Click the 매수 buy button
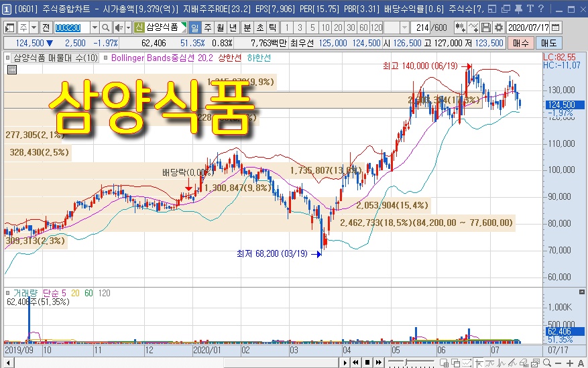 [x=520, y=43]
